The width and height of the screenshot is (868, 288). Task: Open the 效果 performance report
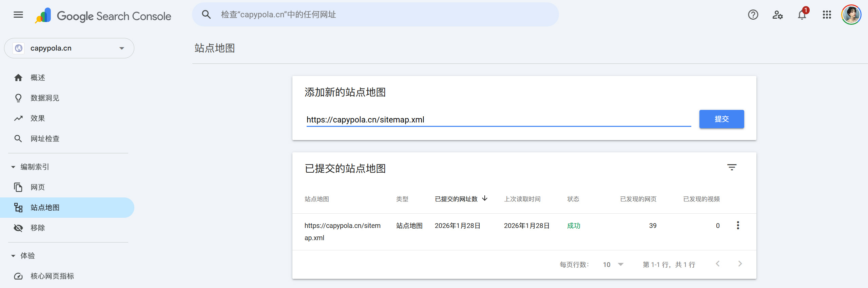tap(38, 118)
